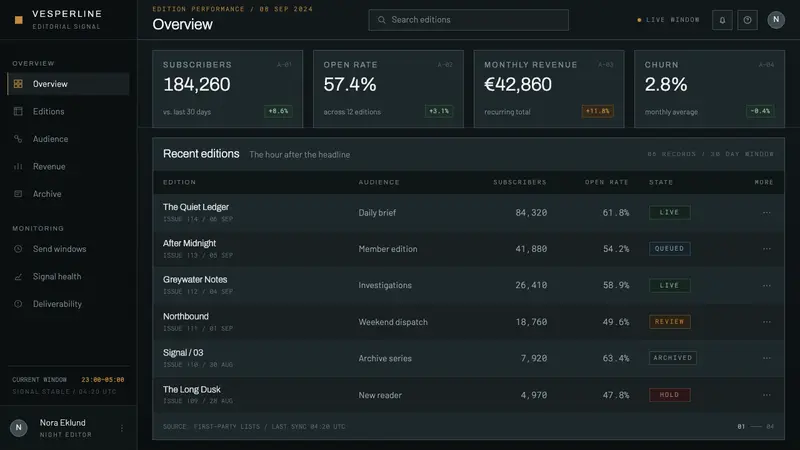Sort by Open Rate column header
800x450 pixels.
(x=607, y=182)
